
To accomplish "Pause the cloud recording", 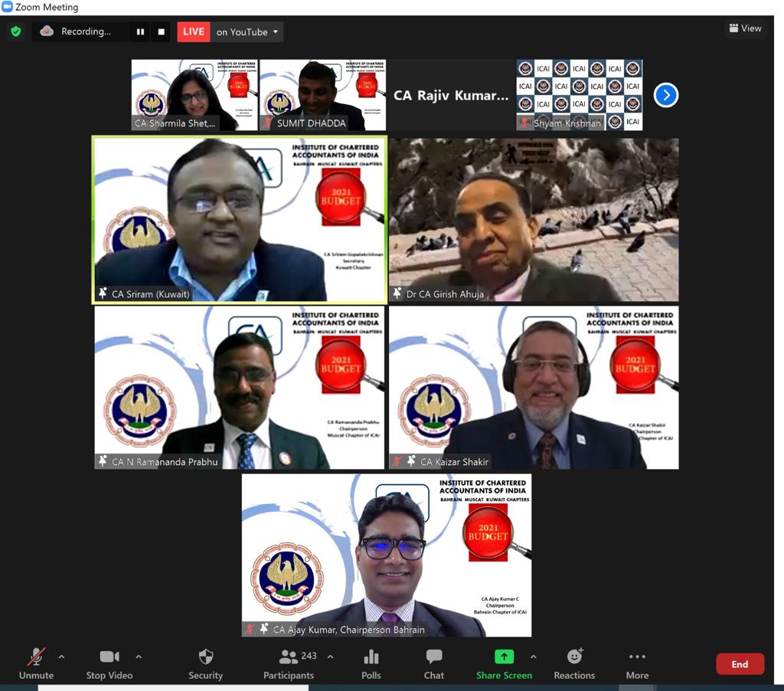I will click(x=141, y=31).
